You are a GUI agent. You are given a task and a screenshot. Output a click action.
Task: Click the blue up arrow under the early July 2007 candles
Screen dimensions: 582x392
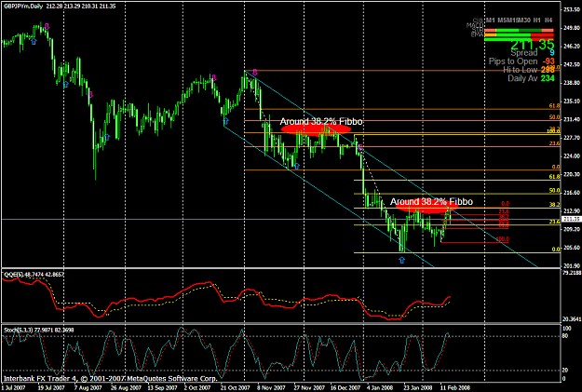pos(34,41)
